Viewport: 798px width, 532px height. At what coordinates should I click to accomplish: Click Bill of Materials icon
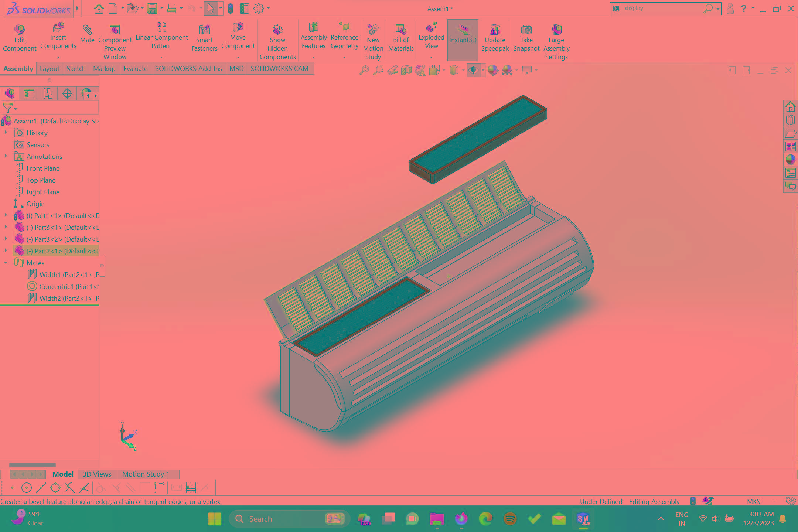click(x=401, y=30)
